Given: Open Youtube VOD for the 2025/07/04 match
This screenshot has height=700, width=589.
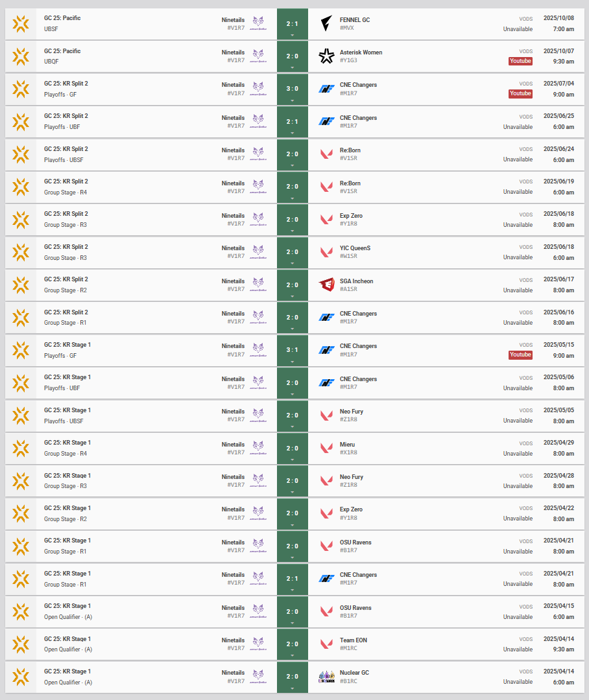Looking at the screenshot, I should 520,93.
